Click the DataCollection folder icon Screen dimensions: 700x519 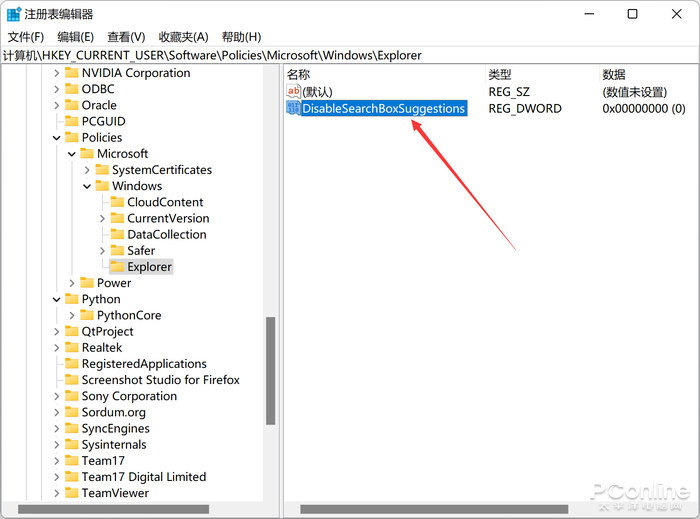[x=117, y=234]
